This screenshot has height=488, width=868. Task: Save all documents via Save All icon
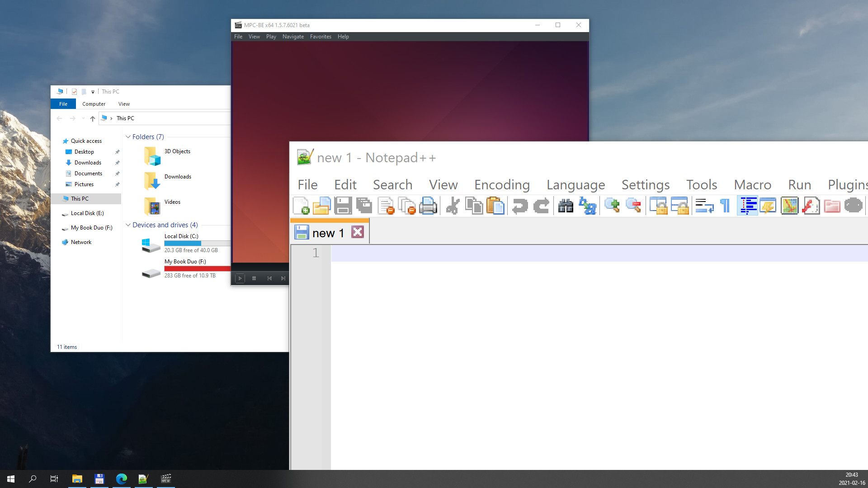pyautogui.click(x=364, y=206)
